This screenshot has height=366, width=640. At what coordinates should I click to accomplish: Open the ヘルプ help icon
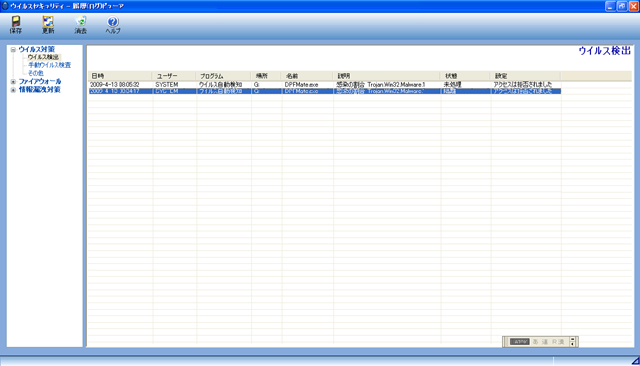coord(113,24)
